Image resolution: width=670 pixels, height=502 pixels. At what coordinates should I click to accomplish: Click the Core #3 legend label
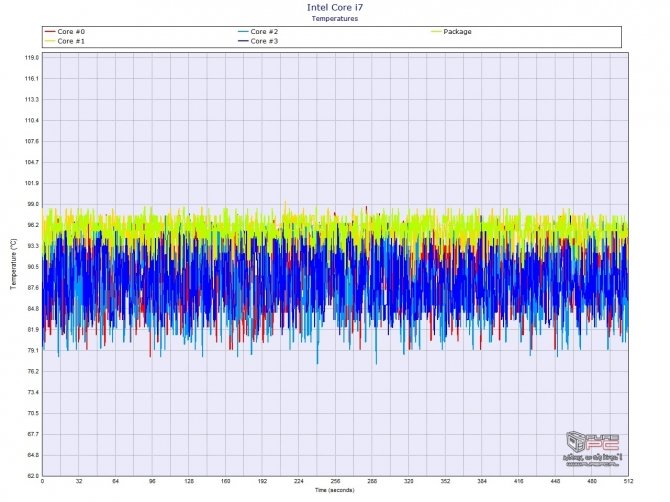(264, 41)
